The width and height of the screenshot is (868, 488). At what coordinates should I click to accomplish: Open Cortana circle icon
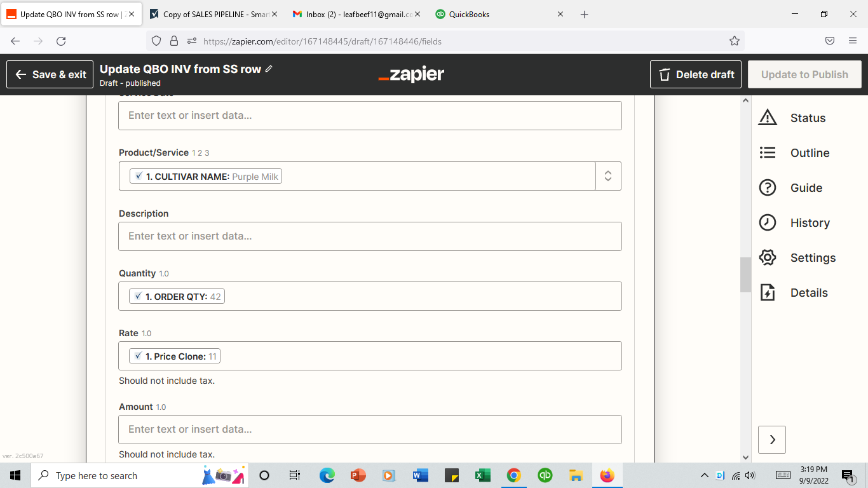(x=265, y=475)
